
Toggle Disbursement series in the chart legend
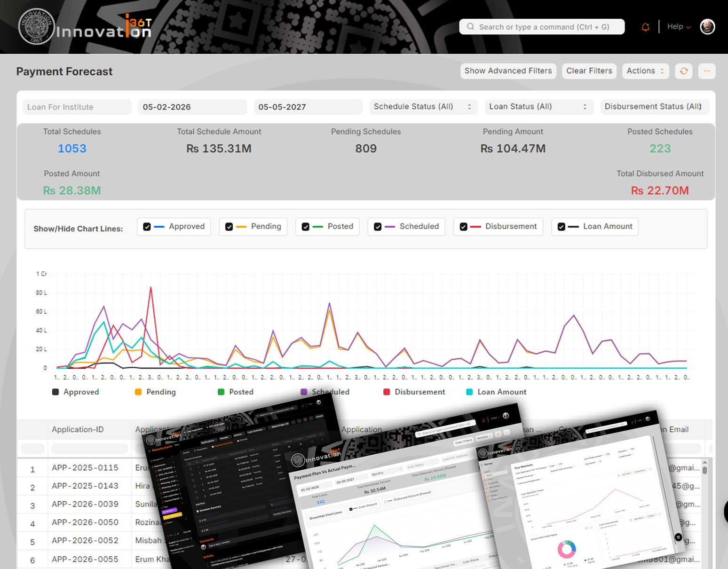(414, 392)
